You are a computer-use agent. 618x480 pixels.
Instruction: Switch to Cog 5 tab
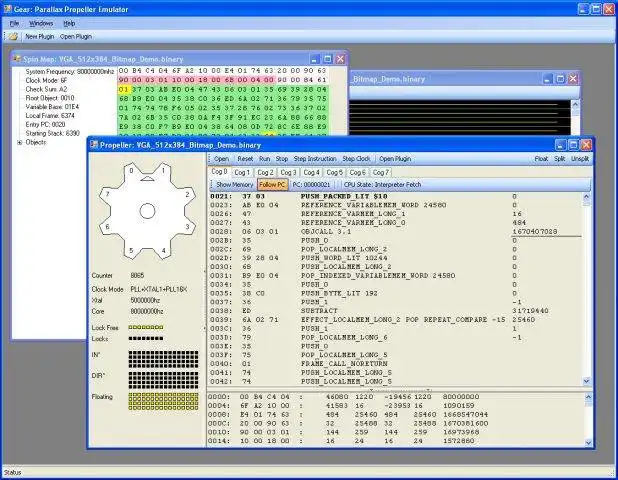point(335,172)
